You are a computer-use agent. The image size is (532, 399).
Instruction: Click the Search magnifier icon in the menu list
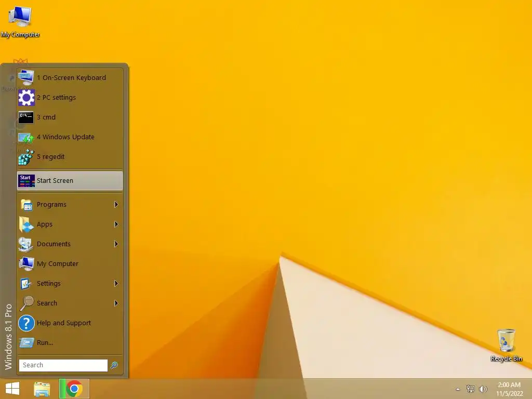click(x=26, y=303)
